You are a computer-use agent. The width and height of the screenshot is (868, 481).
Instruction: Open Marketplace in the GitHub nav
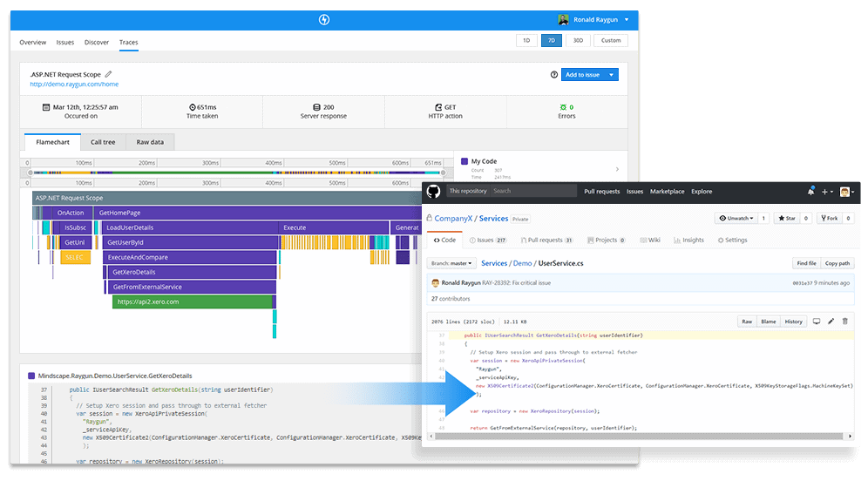[x=667, y=192]
